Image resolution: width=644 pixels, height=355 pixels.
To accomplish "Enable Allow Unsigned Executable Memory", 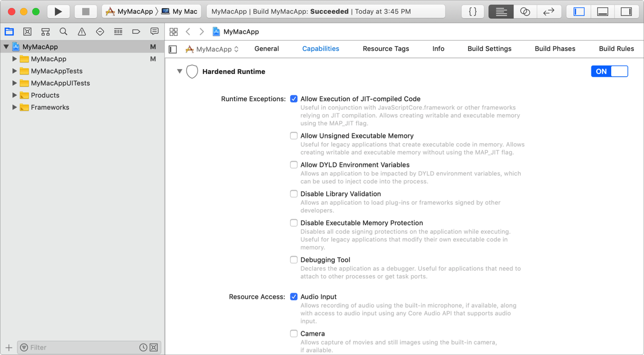I will pyautogui.click(x=294, y=136).
